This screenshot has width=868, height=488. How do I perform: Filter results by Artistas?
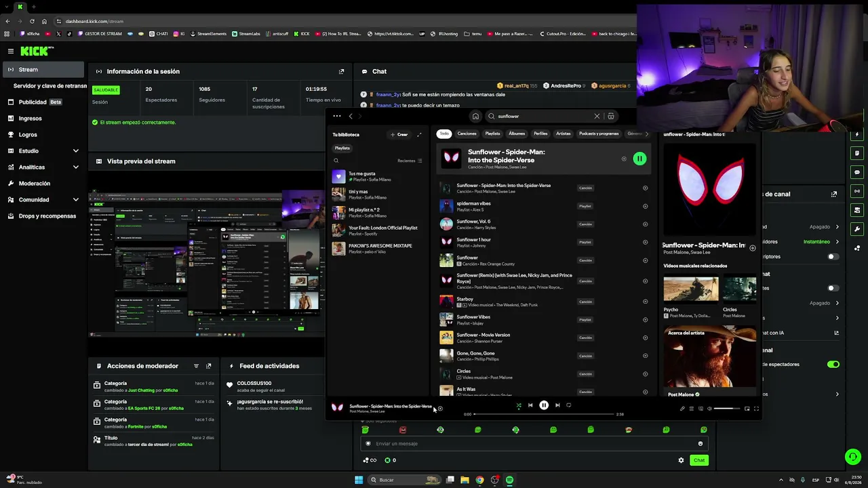(564, 134)
